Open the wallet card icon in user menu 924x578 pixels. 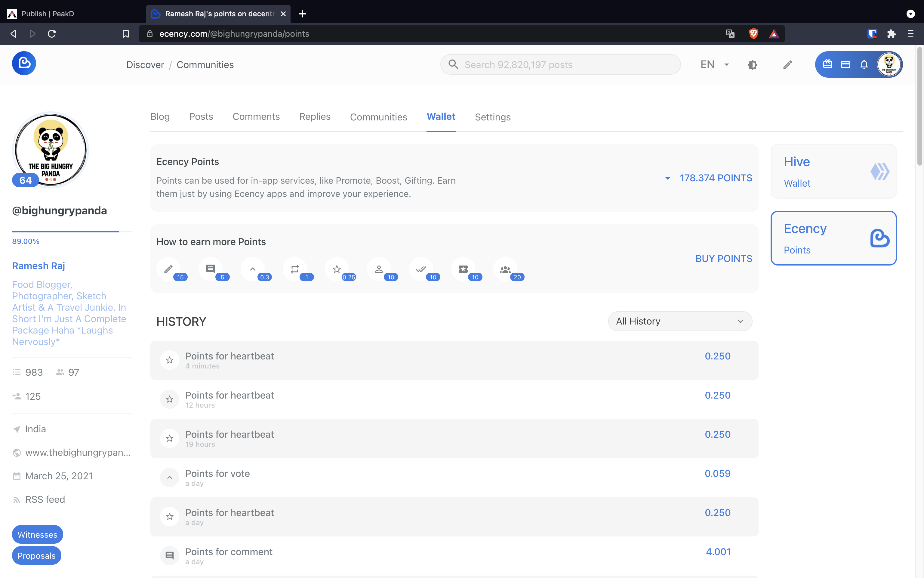845,64
